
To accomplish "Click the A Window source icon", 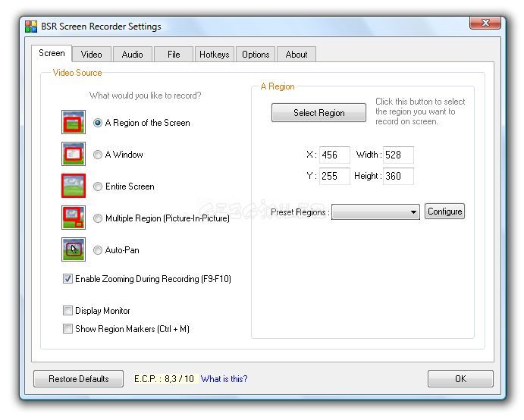I will tap(74, 154).
